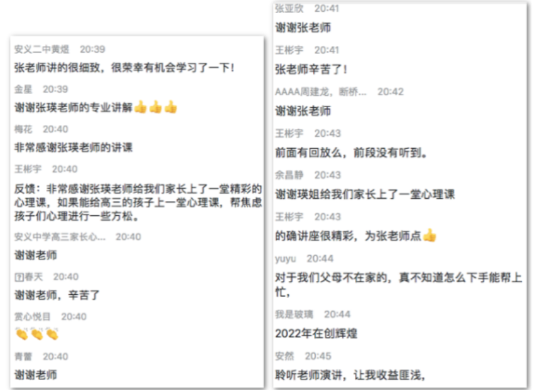Click truncated sender name AAAA周建龙
The width and height of the screenshot is (535, 392).
(x=321, y=92)
